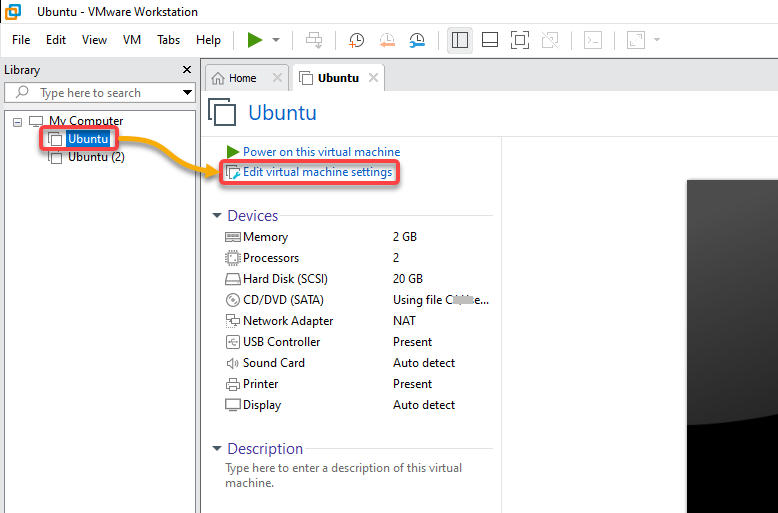778x513 pixels.
Task: Click the CD/DVD (SATA) icon
Action: 232,300
